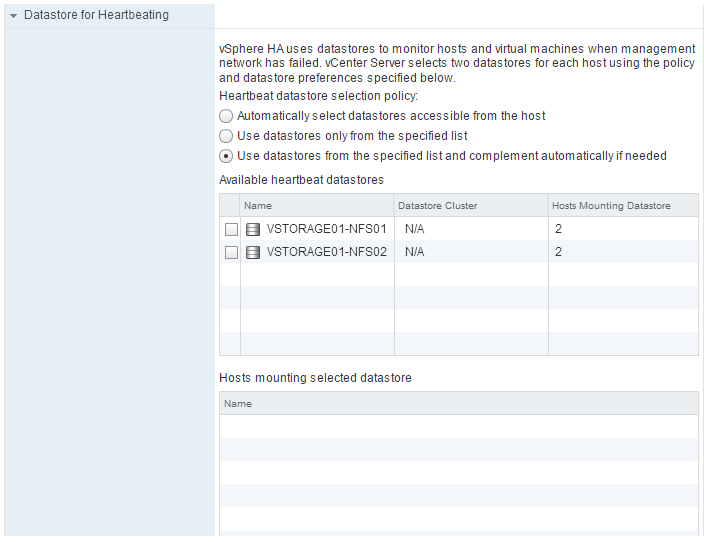Select the VSTORAGE01-NFS02 datastore name

pyautogui.click(x=326, y=252)
